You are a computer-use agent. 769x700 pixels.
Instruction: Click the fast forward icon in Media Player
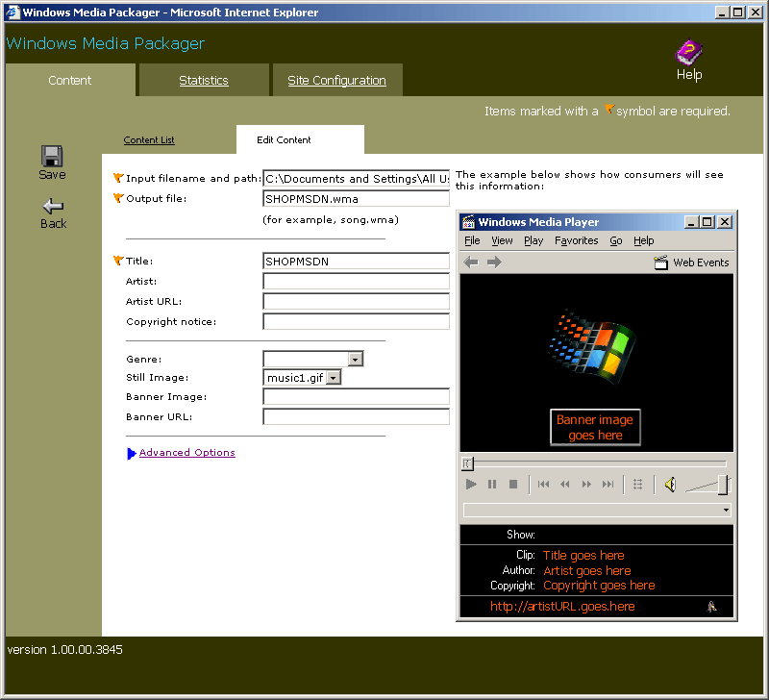[x=586, y=485]
